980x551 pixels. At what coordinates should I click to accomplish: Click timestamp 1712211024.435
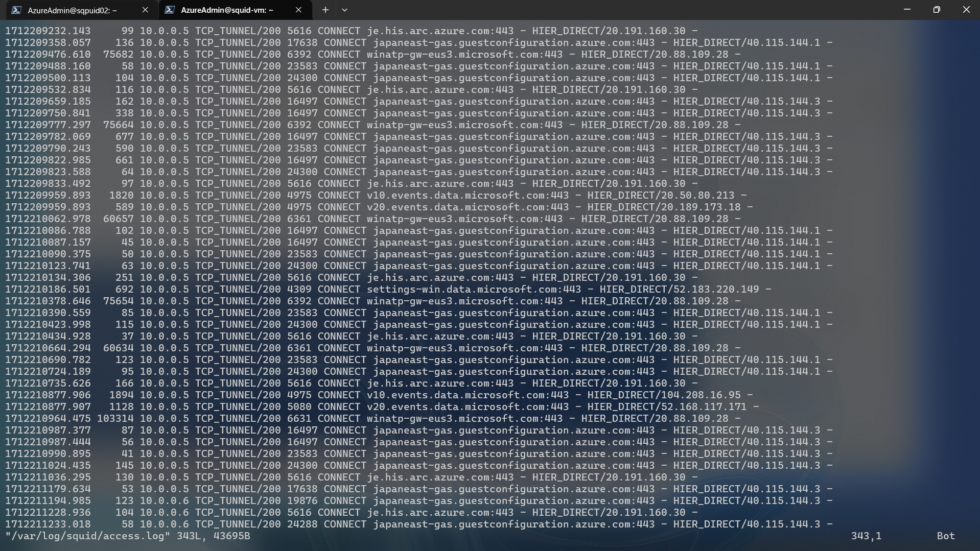[x=48, y=466]
